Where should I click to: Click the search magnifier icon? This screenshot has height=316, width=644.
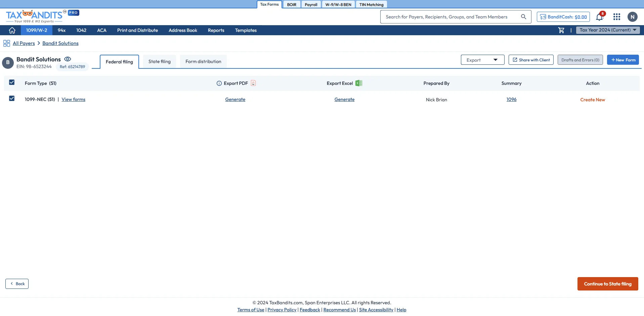tap(523, 17)
